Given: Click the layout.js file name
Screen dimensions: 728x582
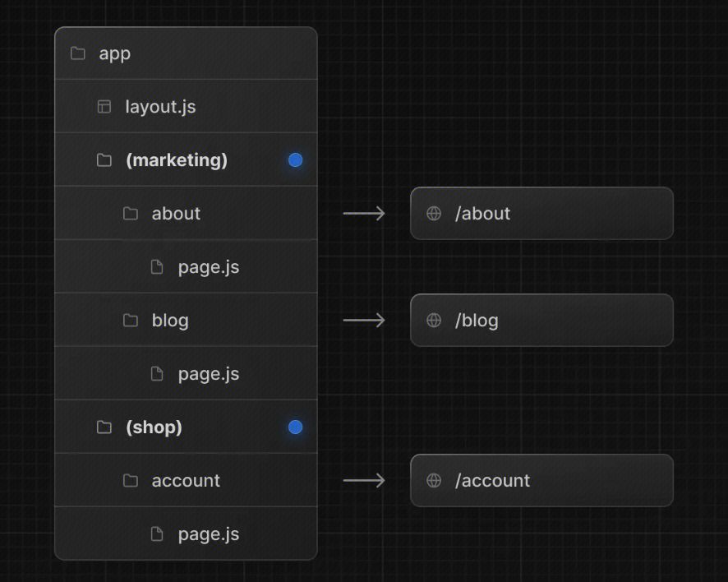Looking at the screenshot, I should pos(160,107).
